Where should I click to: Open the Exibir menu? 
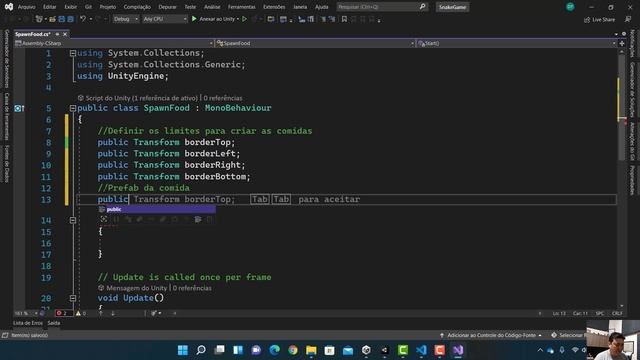(70, 7)
